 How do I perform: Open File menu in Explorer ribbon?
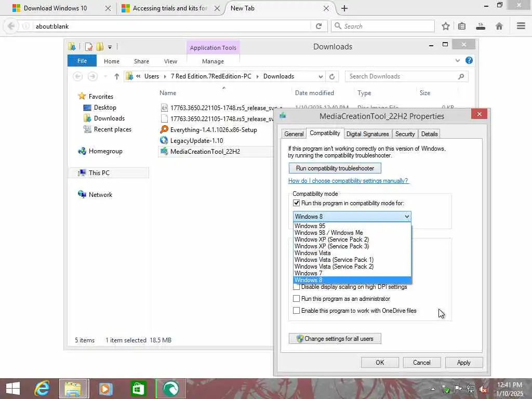click(82, 61)
